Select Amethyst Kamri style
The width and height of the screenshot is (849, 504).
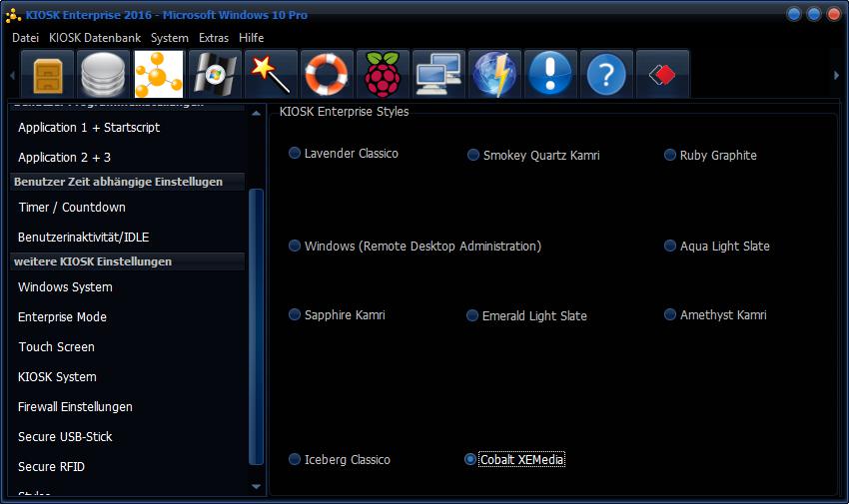pyautogui.click(x=715, y=314)
